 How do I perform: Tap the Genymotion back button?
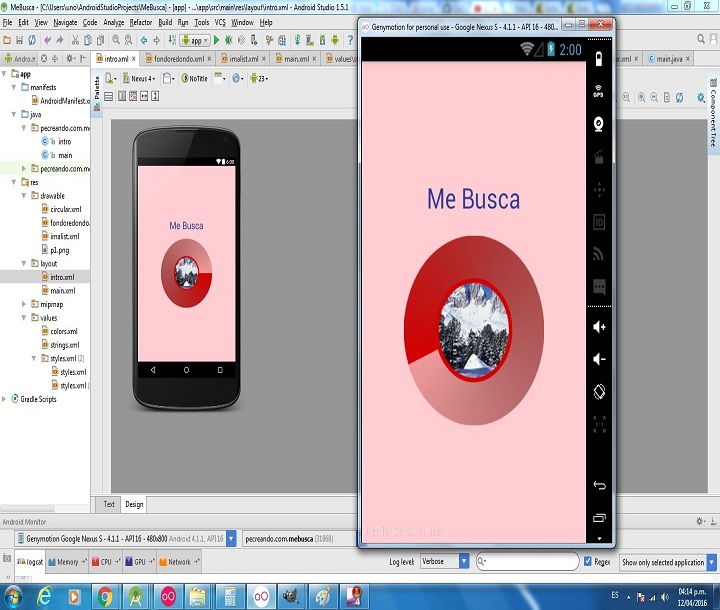(x=599, y=486)
